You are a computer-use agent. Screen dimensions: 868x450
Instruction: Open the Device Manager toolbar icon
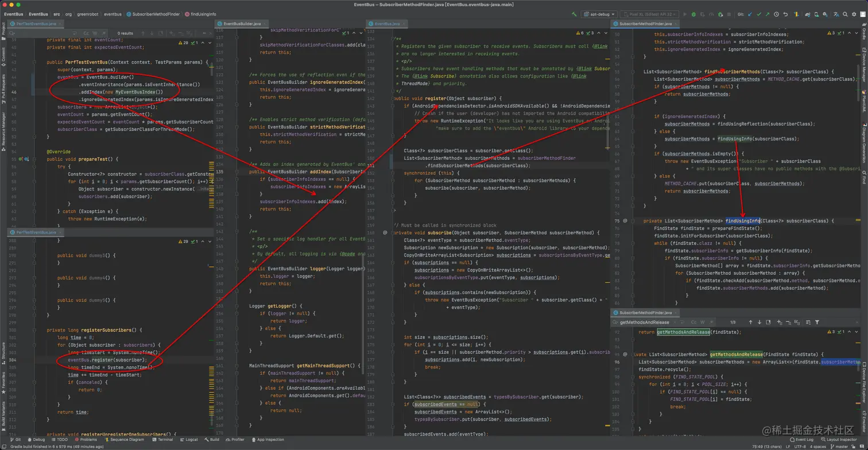[816, 14]
